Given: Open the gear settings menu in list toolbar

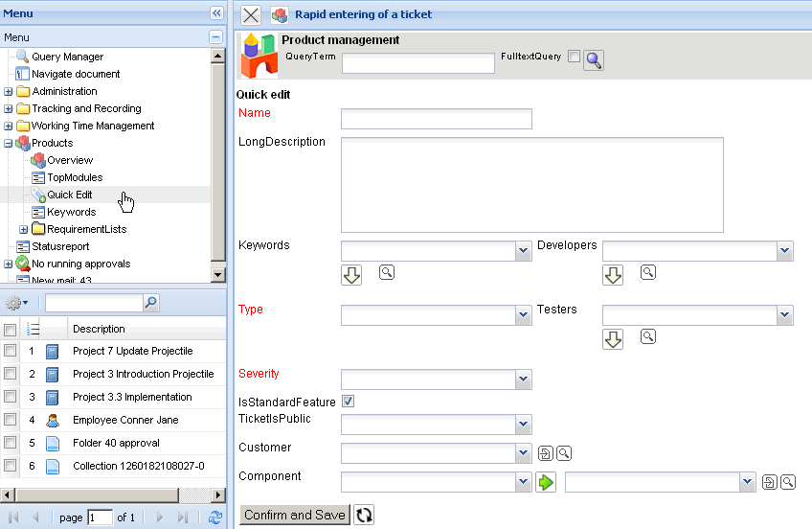Looking at the screenshot, I should pos(16,303).
